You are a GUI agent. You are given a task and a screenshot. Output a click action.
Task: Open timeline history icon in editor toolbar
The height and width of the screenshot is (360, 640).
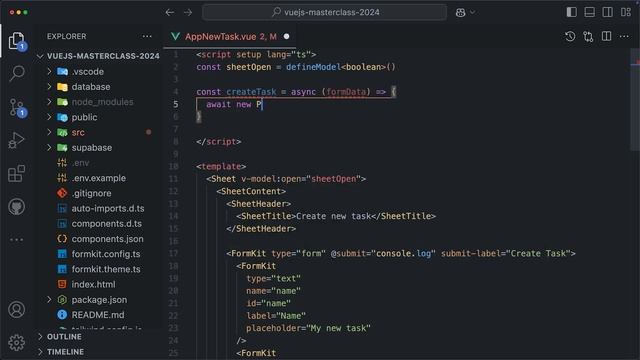coord(570,36)
